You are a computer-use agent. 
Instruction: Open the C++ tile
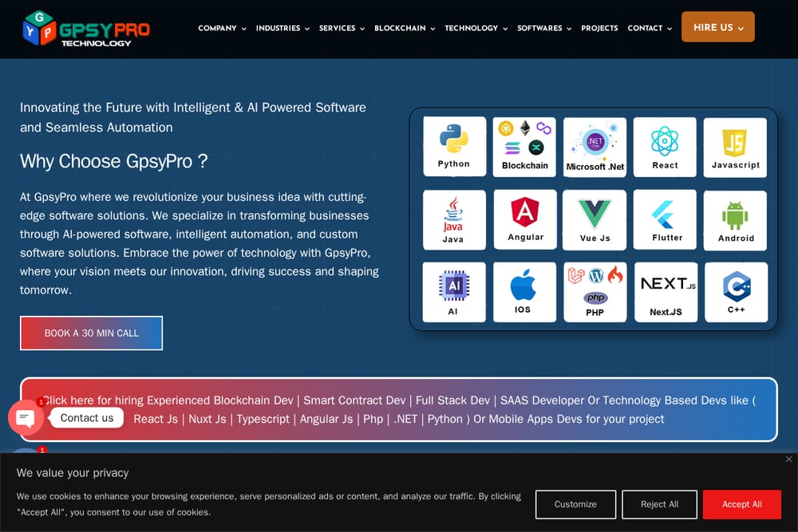(x=736, y=292)
